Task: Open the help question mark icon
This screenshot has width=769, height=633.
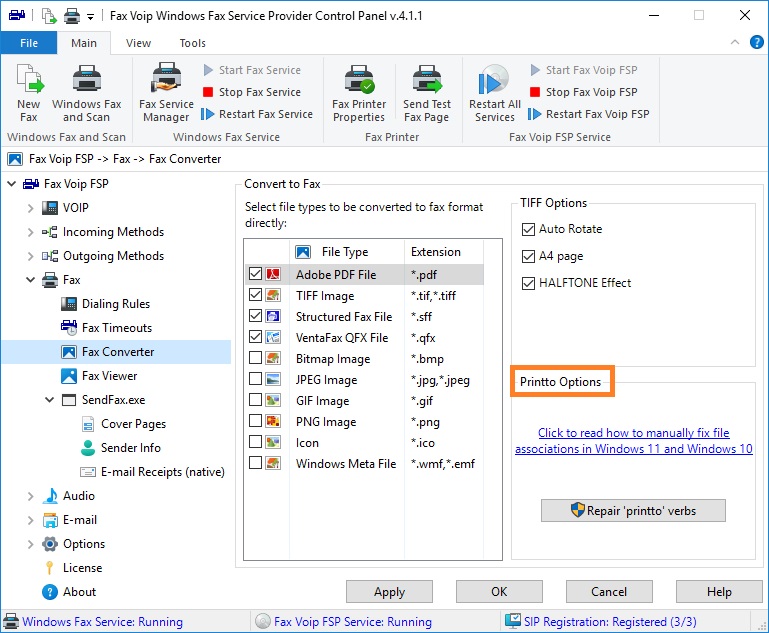Action: coord(756,43)
